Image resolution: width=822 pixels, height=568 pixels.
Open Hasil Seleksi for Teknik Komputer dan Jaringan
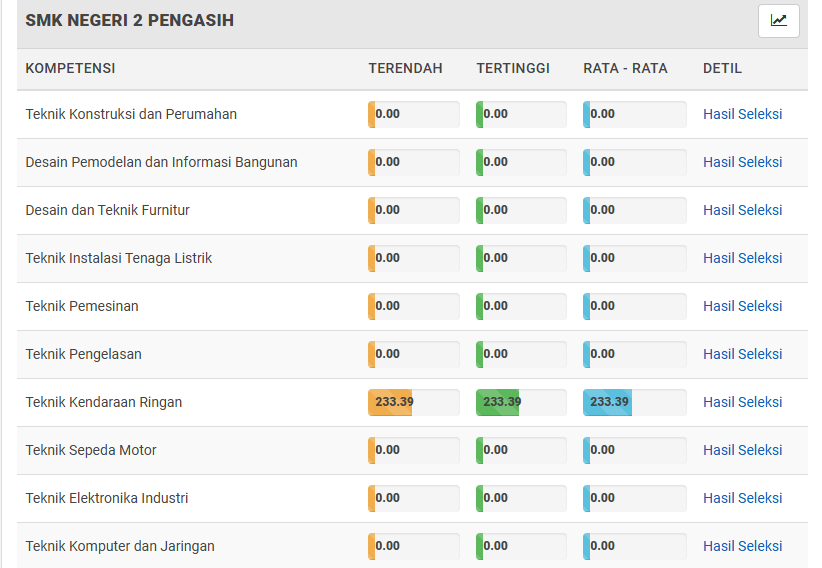(x=742, y=546)
